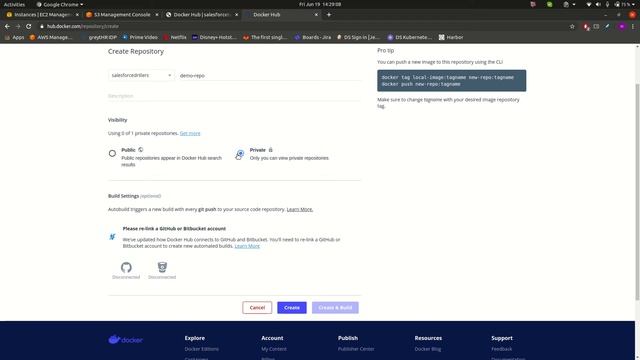The height and width of the screenshot is (360, 640).
Task: Open DS Kubernetes bookmark
Action: (409, 37)
